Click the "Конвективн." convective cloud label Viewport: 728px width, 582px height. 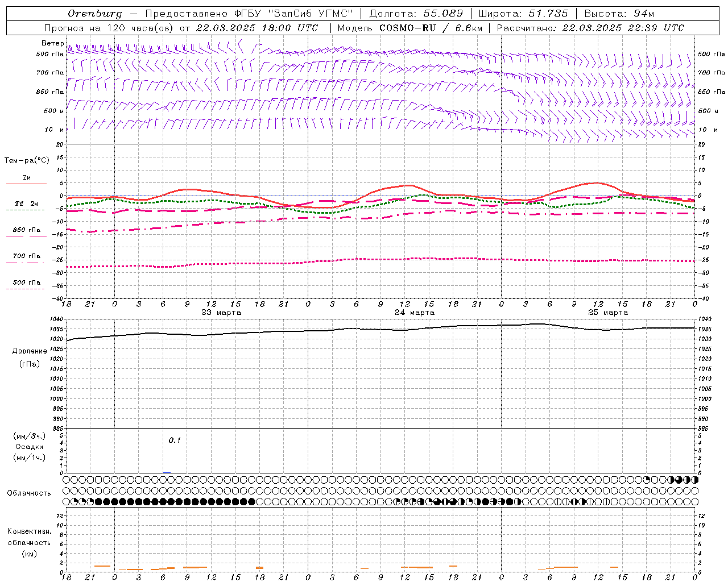coord(29,531)
